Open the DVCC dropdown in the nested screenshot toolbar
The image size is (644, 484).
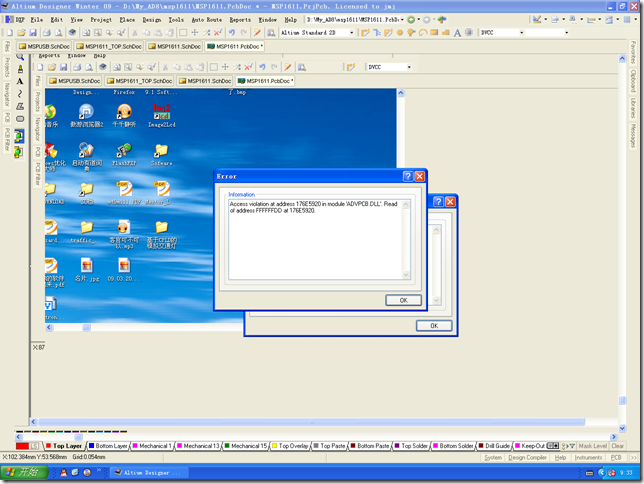[409, 67]
